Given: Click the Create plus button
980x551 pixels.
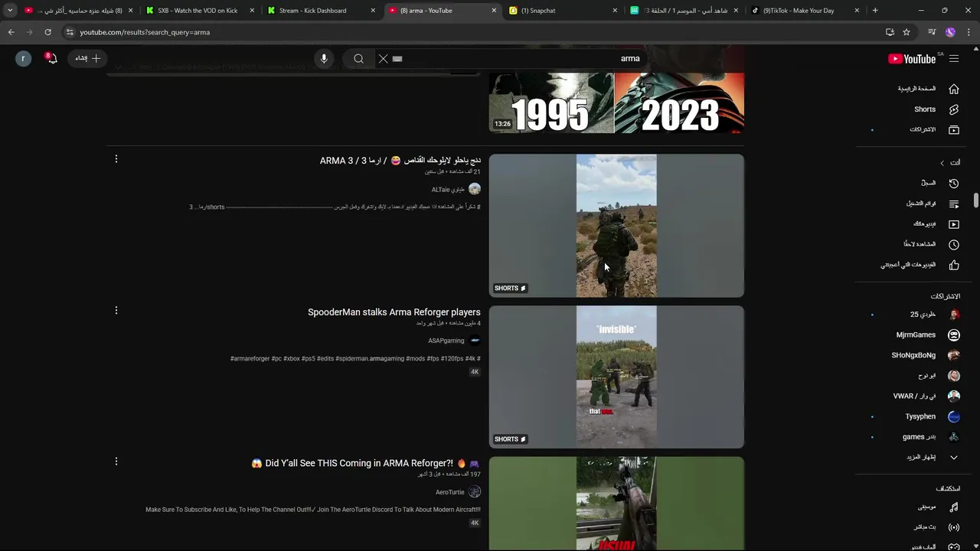Looking at the screenshot, I should (89, 58).
